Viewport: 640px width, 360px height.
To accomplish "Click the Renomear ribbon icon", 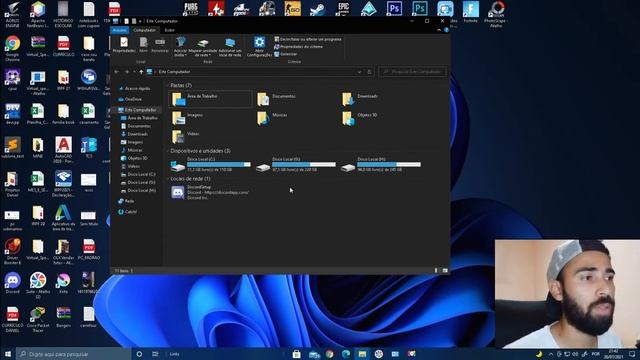I will [160, 44].
